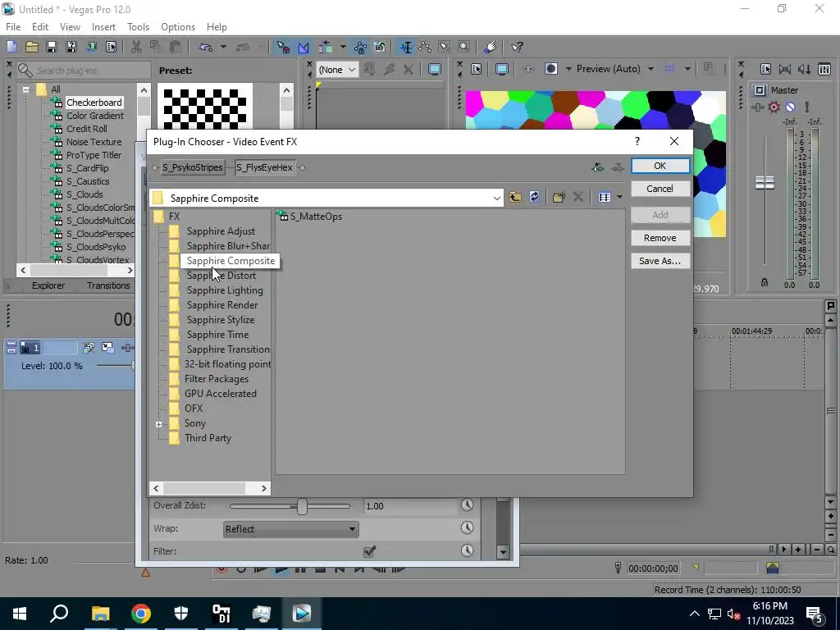This screenshot has width=840, height=630.
Task: Expand the Sony folder in FX tree
Action: click(x=158, y=424)
